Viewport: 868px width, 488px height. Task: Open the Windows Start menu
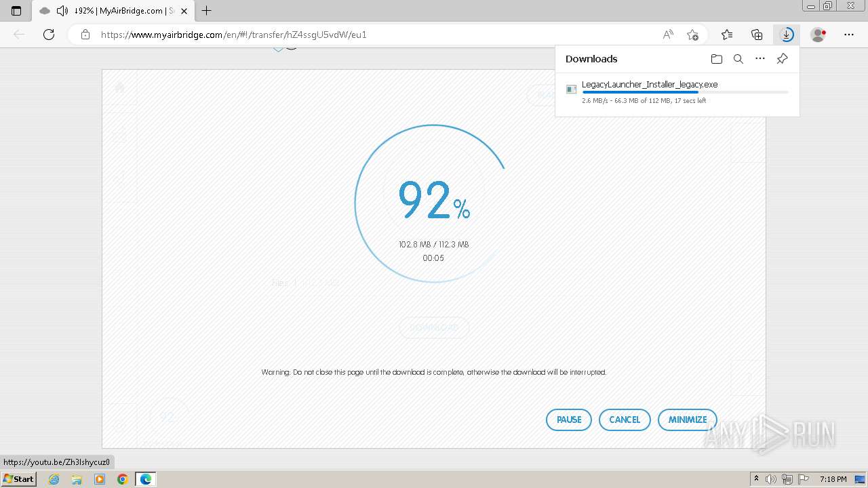[x=19, y=479]
